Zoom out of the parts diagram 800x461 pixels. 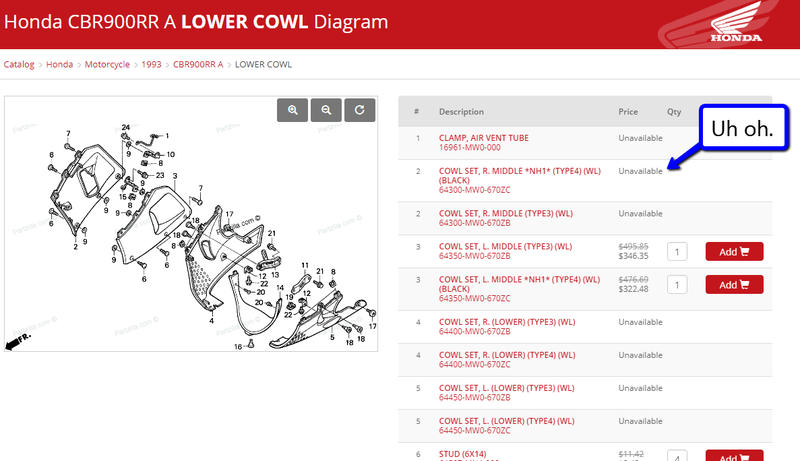tap(326, 110)
